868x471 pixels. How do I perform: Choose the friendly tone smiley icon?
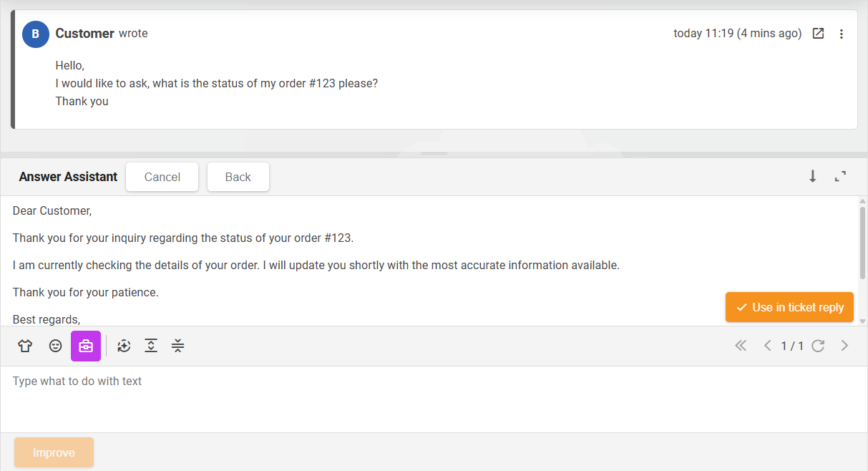tap(55, 346)
